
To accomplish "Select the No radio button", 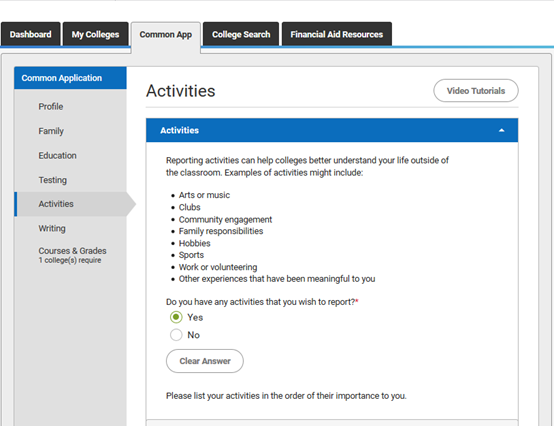I will point(176,335).
